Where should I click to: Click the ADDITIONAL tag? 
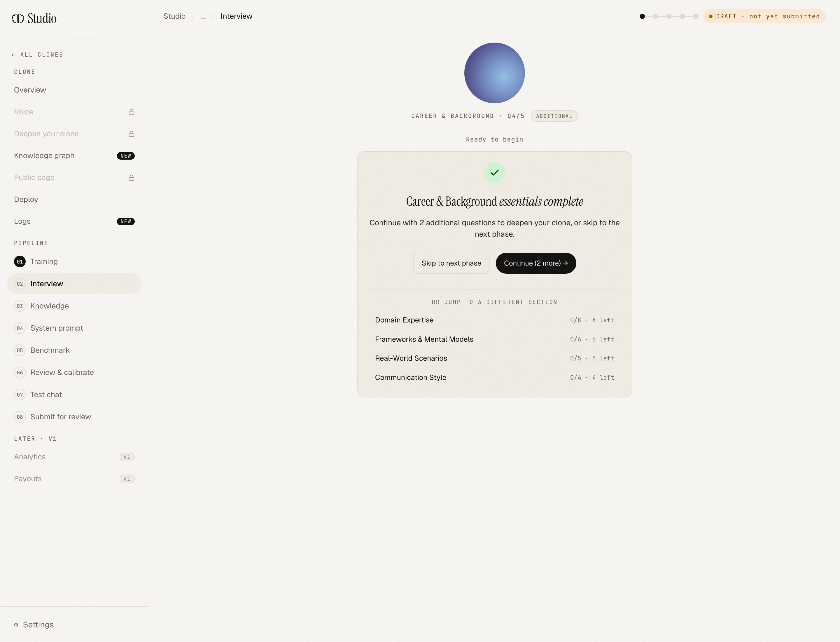pyautogui.click(x=554, y=116)
